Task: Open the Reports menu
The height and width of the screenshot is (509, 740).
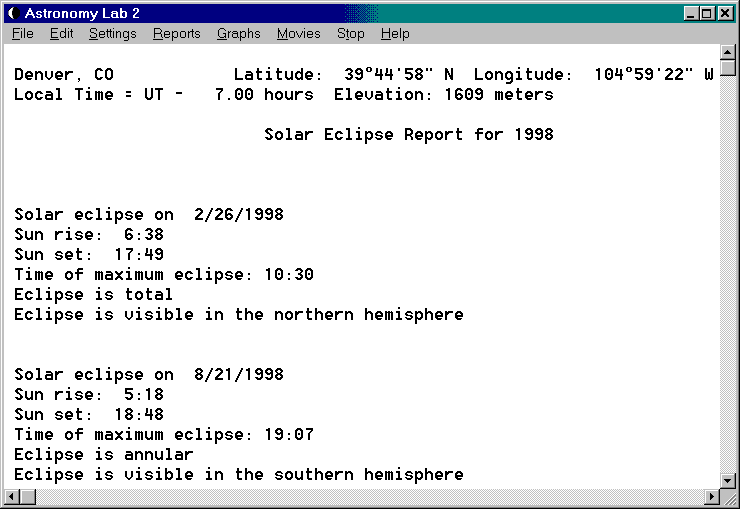Action: (x=176, y=33)
